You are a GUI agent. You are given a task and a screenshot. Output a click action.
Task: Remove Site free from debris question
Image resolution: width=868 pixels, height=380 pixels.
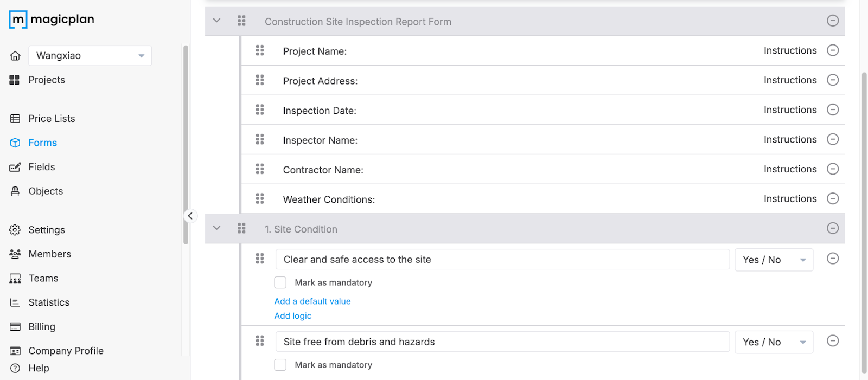[x=833, y=341]
